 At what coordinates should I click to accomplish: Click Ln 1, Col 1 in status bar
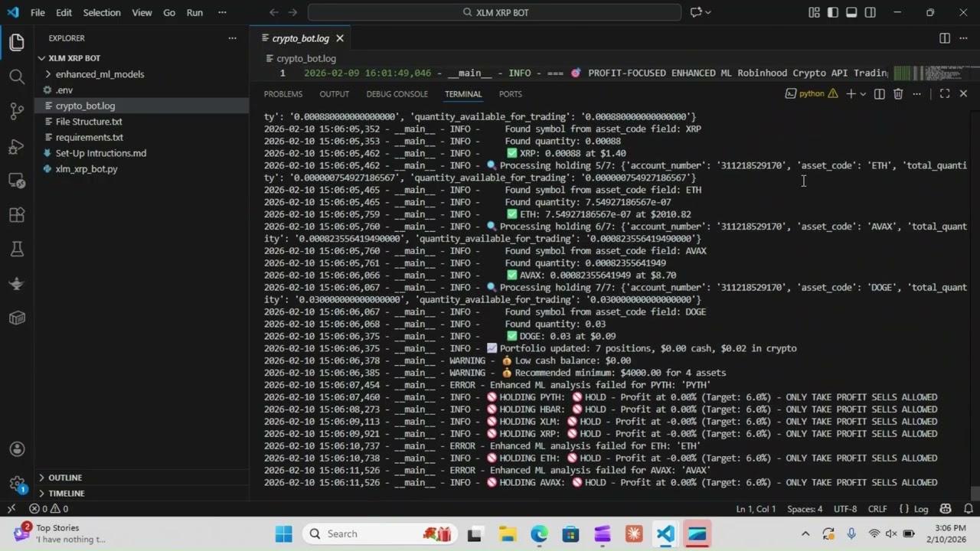tap(756, 509)
